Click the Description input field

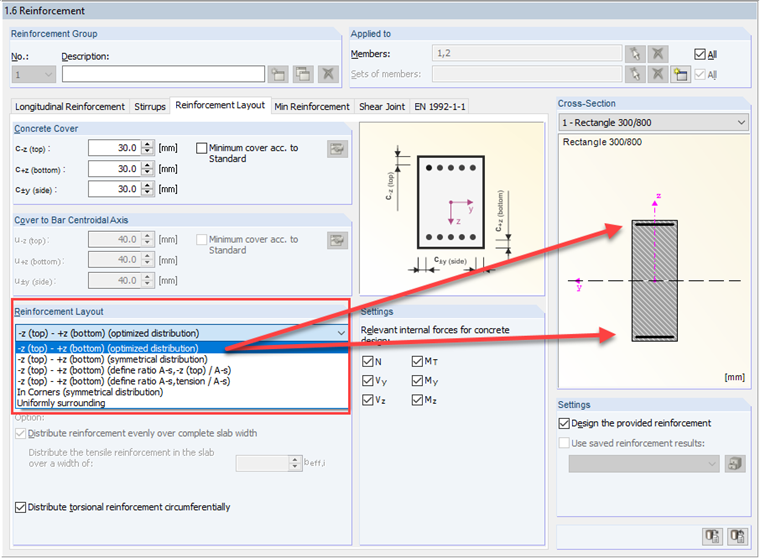pos(163,74)
